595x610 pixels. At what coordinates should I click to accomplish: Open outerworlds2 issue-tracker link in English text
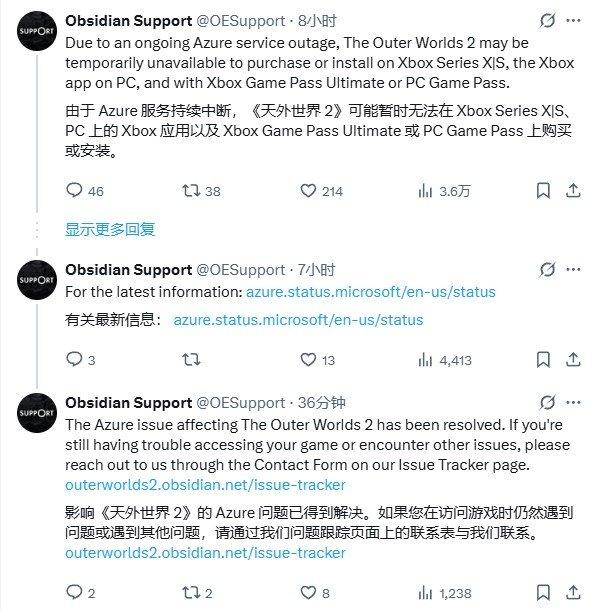[205, 485]
